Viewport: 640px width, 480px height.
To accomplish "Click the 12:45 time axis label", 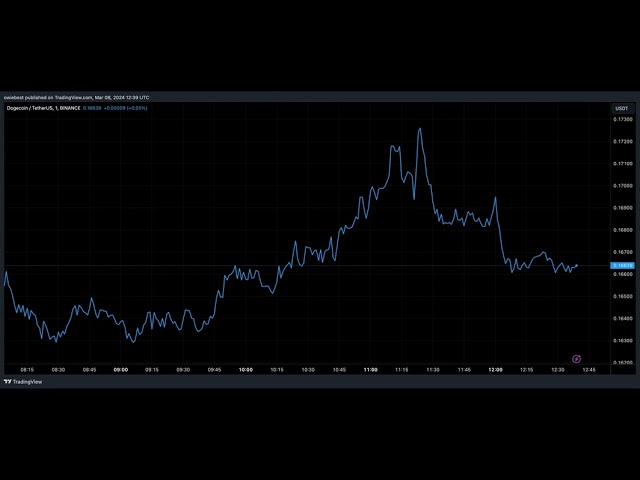I will (x=588, y=370).
